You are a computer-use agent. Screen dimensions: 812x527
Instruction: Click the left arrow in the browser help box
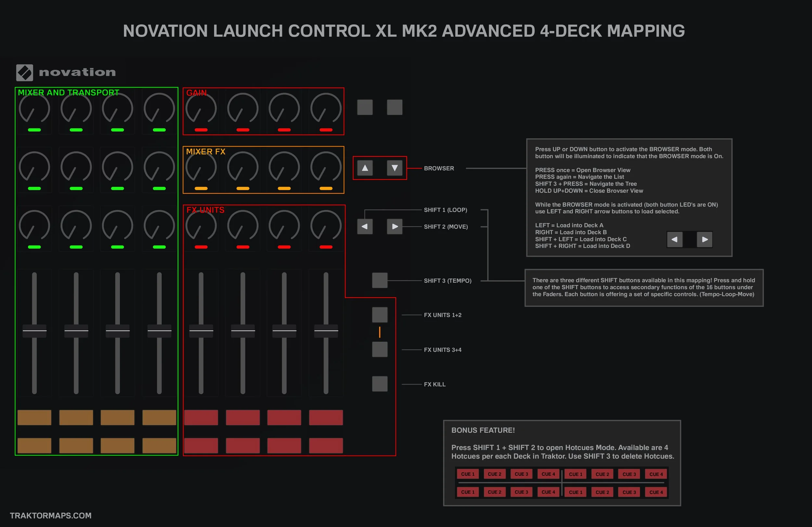click(675, 239)
